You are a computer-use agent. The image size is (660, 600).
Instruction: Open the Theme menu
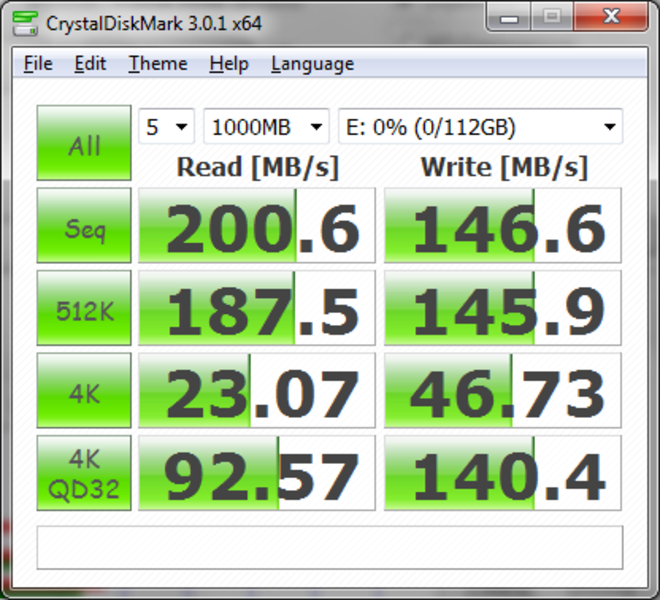[x=158, y=64]
